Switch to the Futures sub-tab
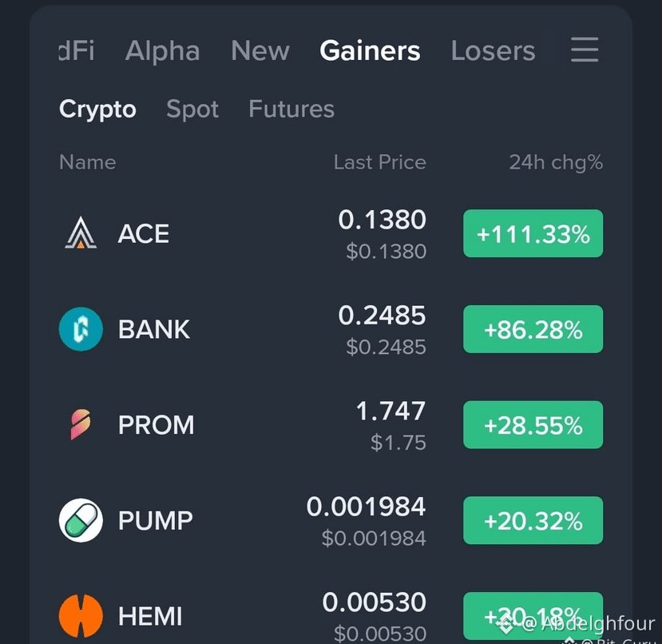Screen dimensions: 662x644 291,109
